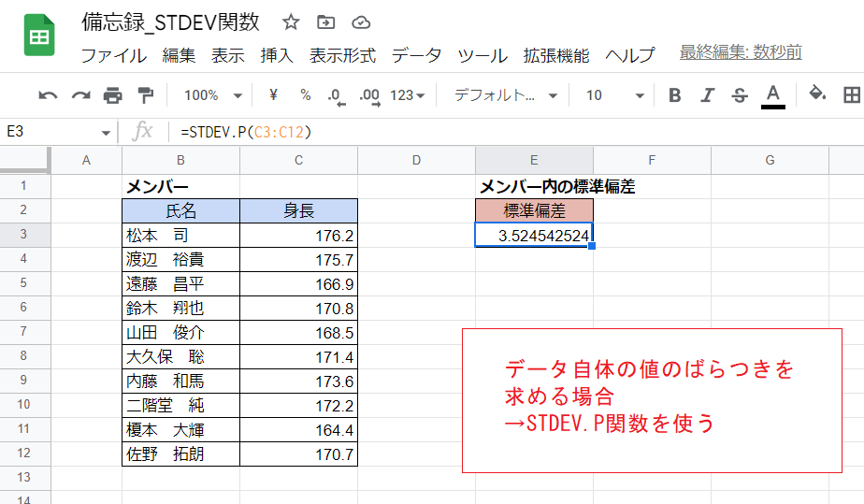Select cell 佐野 拓朗
This screenshot has height=504, width=864.
click(180, 454)
